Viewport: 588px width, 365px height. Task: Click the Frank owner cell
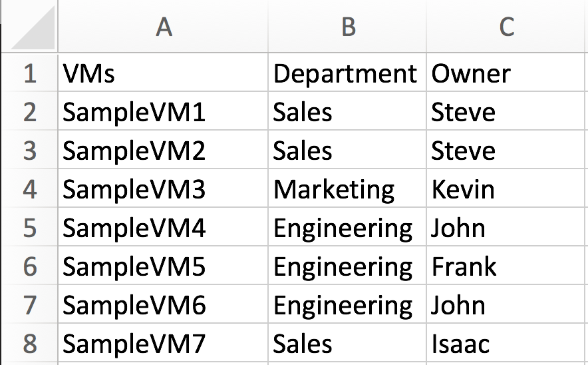tap(507, 267)
